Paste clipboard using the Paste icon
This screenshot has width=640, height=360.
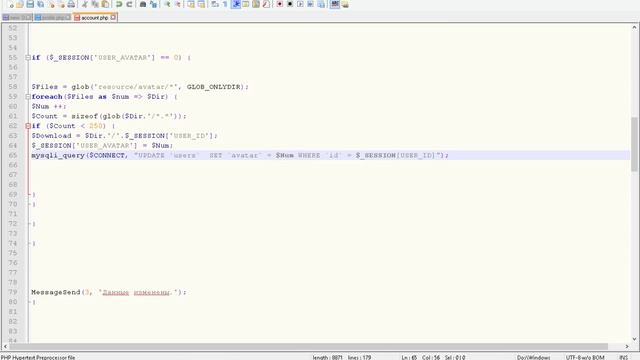105,4
